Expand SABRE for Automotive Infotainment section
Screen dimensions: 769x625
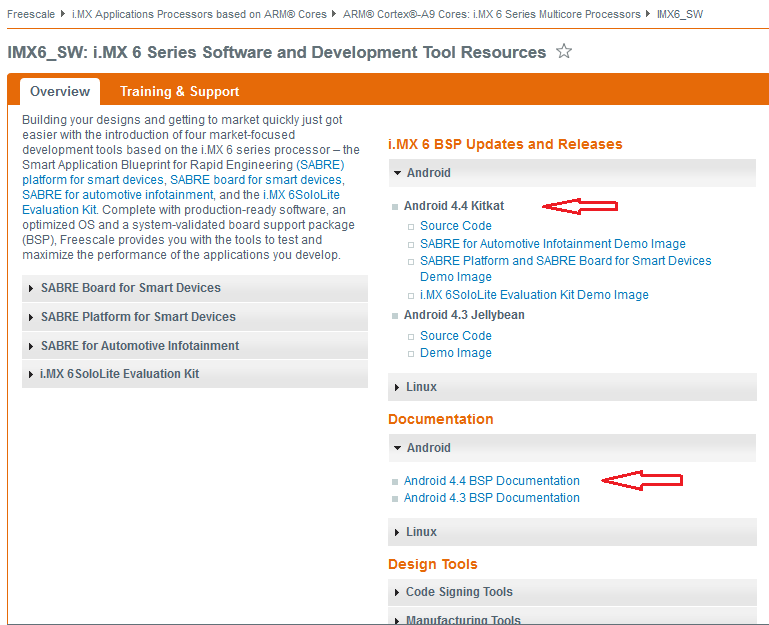[x=195, y=346]
